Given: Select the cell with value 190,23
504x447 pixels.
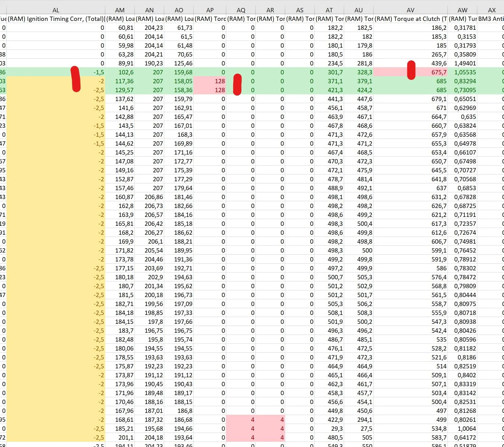Looking at the screenshot, I should pyautogui.click(x=149, y=63).
